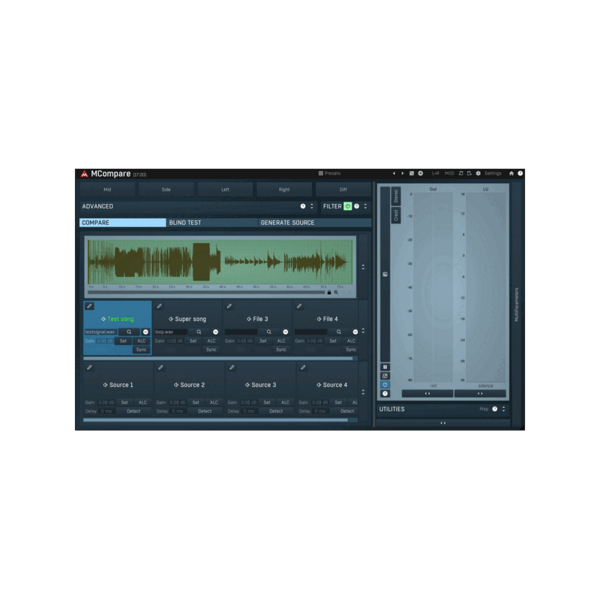The image size is (600, 600).
Task: Open help for the Advanced panel
Action: 303,206
